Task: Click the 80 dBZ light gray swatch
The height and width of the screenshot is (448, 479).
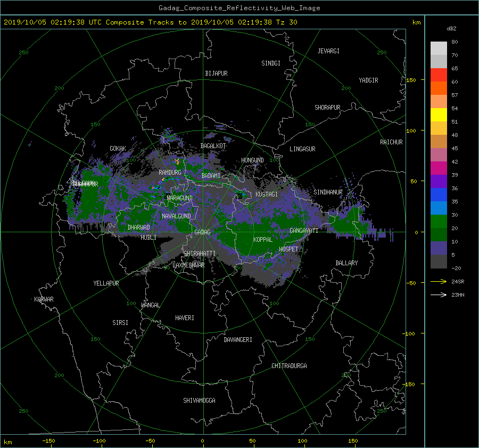Action: click(439, 48)
